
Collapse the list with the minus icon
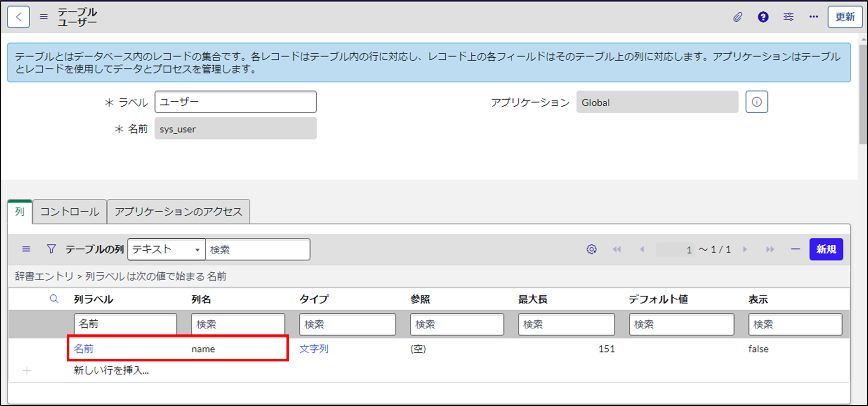(x=795, y=249)
